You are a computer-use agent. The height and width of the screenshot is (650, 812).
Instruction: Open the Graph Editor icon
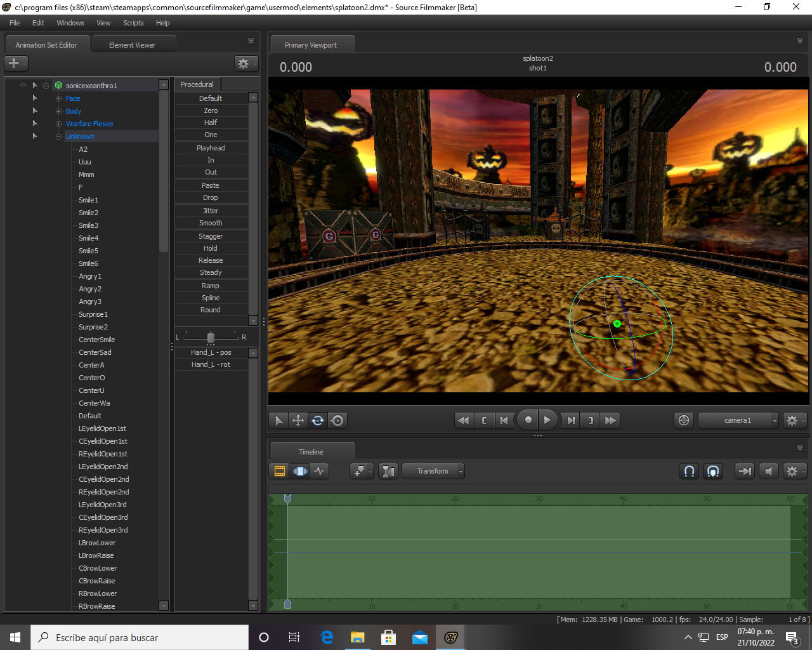pos(320,471)
